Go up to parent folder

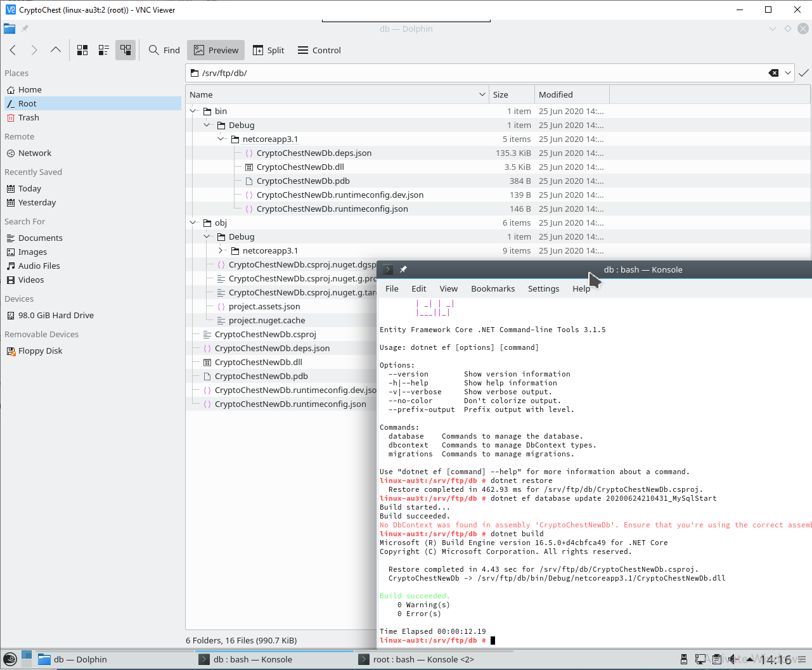point(56,50)
